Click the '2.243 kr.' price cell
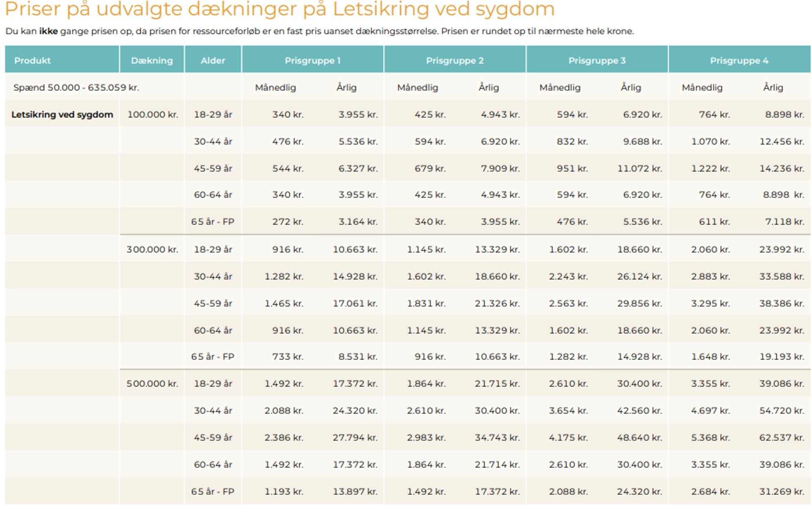The height and width of the screenshot is (505, 812). (568, 276)
